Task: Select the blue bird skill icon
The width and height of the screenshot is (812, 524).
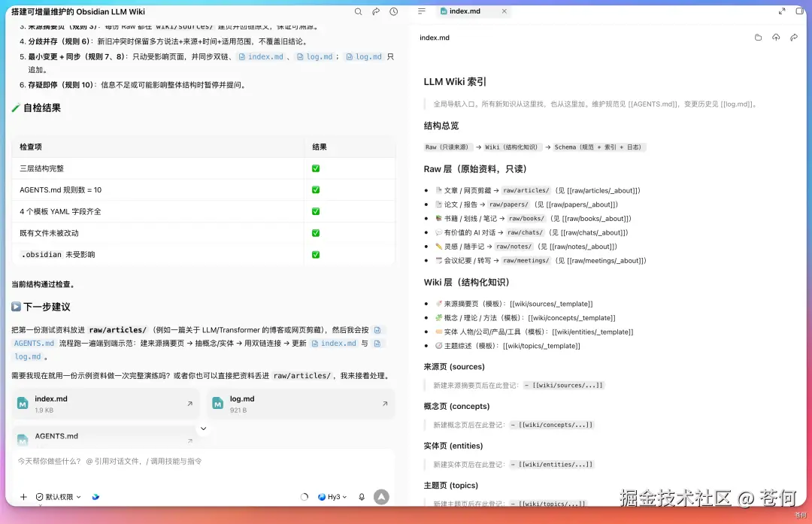Action: click(x=95, y=496)
